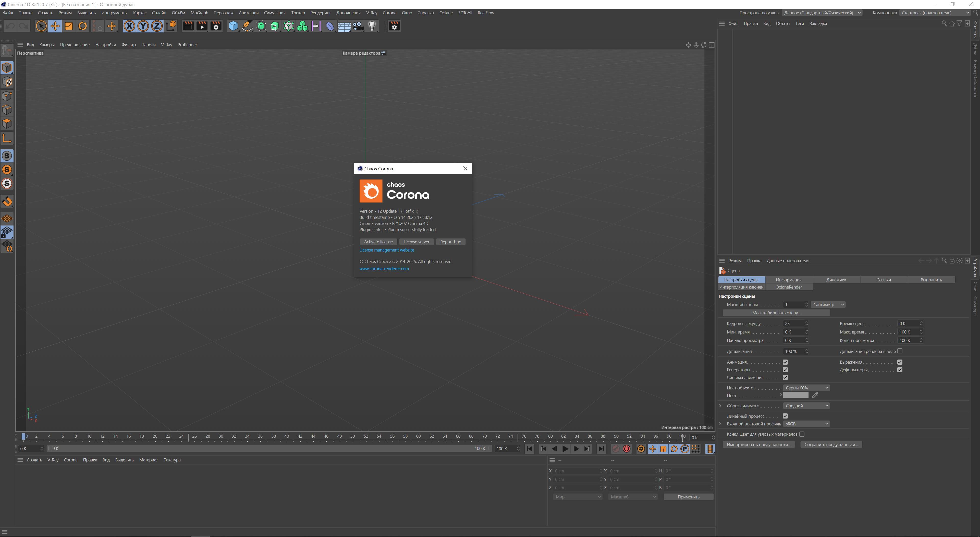Viewport: 980px width, 537px height.
Task: Select the Move tool in the top toolbar
Action: click(55, 26)
